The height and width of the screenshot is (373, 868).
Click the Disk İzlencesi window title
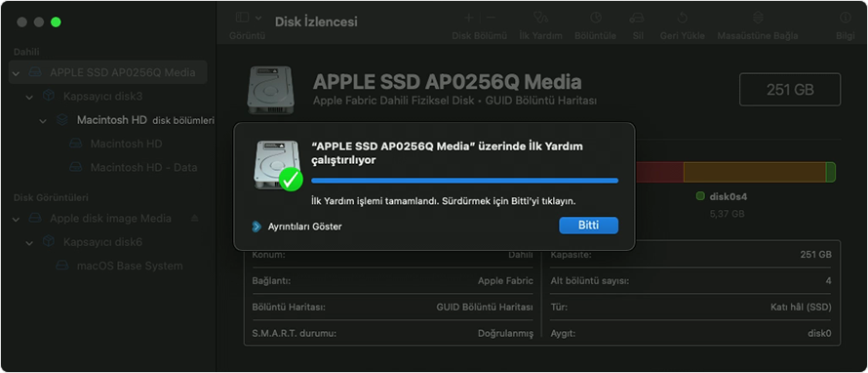[x=316, y=21]
